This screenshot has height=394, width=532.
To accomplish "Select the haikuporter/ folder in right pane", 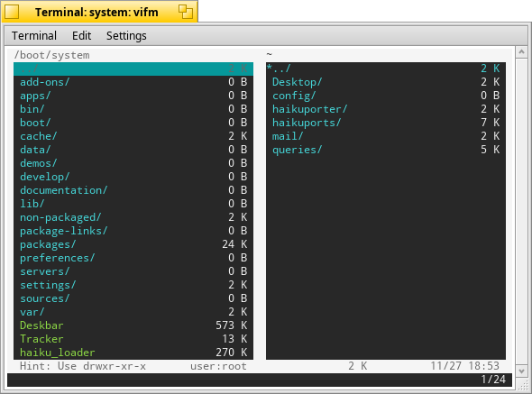I will [386, 109].
